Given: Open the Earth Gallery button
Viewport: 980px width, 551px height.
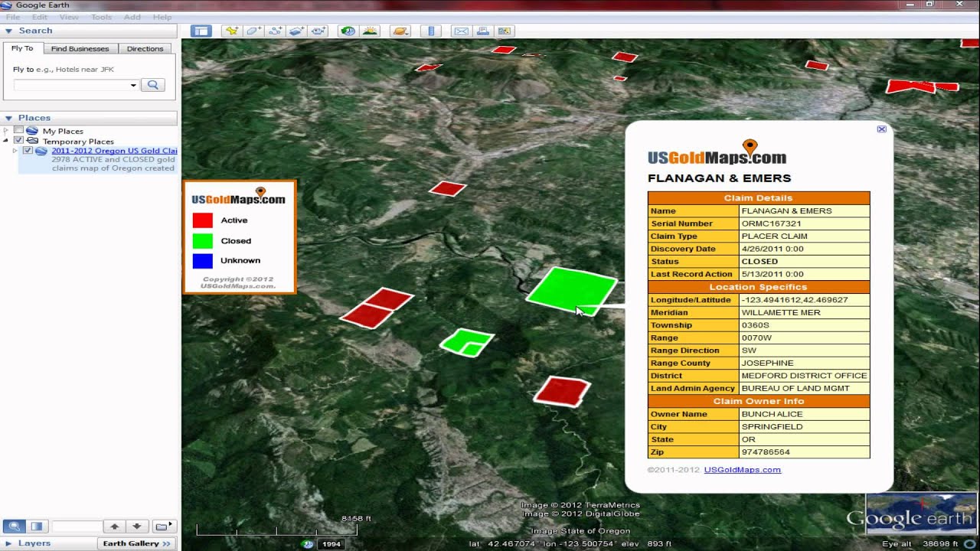Looking at the screenshot, I should click(x=137, y=543).
